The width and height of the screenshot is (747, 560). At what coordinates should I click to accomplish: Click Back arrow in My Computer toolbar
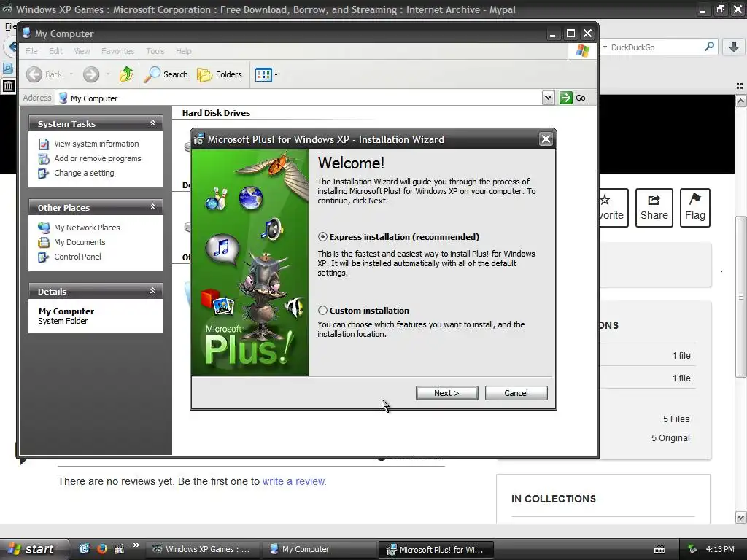pos(34,74)
